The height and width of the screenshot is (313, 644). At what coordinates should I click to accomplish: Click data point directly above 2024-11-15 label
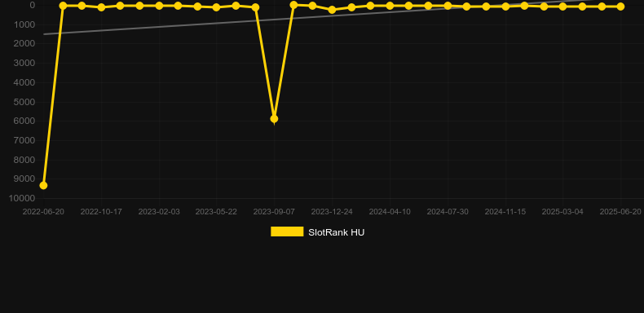click(x=505, y=7)
